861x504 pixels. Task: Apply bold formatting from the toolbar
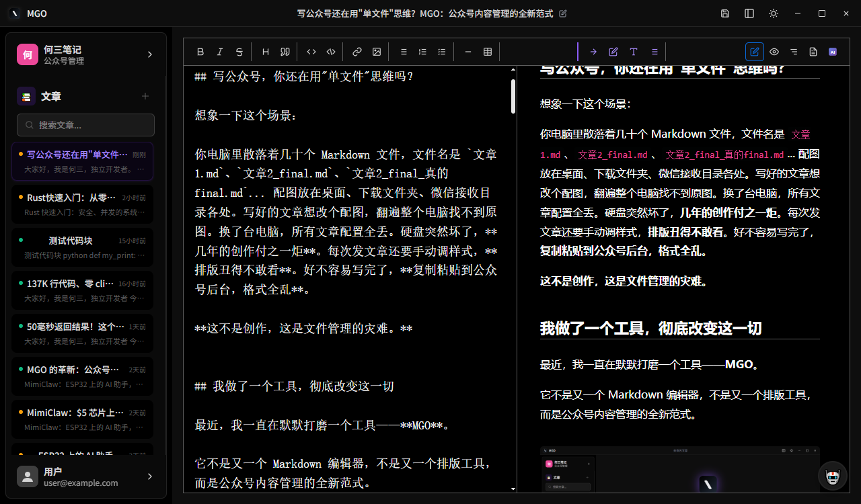tap(200, 52)
